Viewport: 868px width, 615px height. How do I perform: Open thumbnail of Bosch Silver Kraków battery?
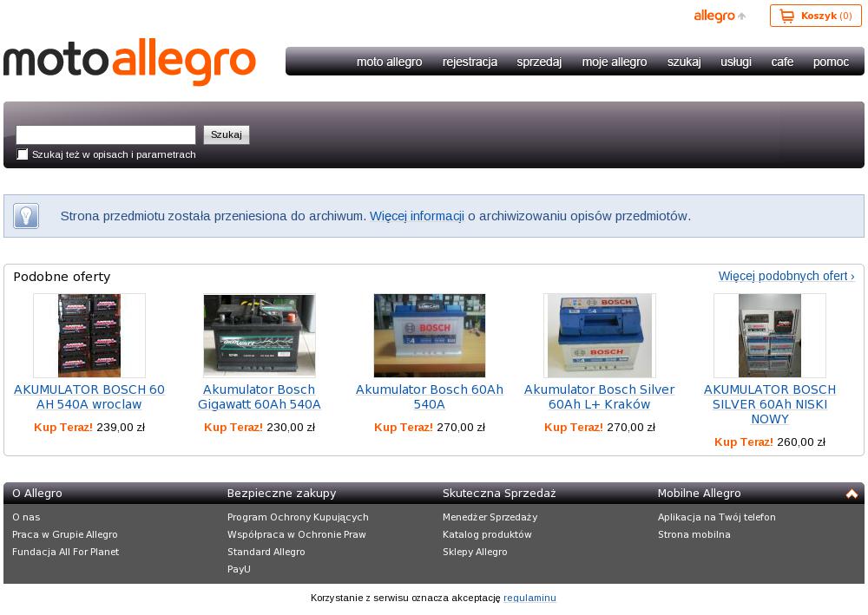pos(600,336)
